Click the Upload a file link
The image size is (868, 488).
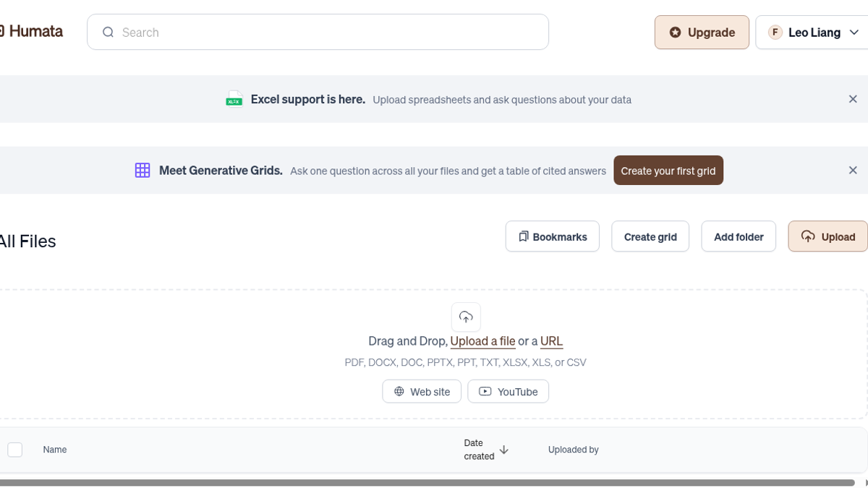[482, 341]
